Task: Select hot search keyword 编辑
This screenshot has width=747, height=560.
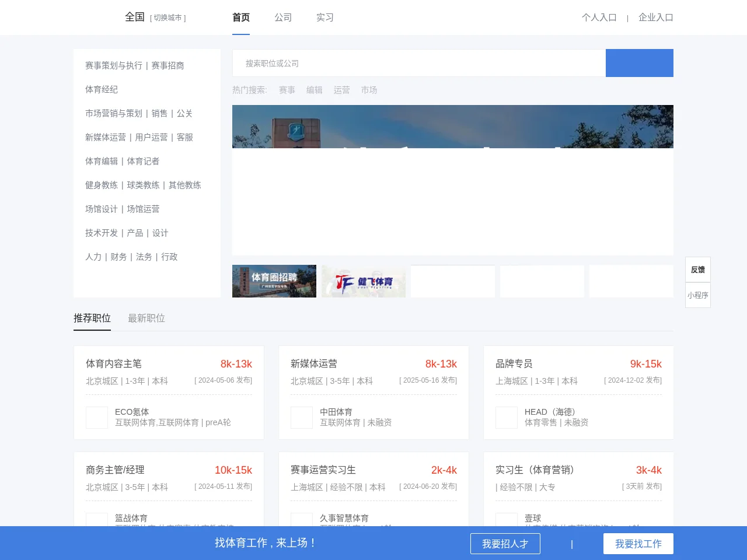Action: (315, 90)
